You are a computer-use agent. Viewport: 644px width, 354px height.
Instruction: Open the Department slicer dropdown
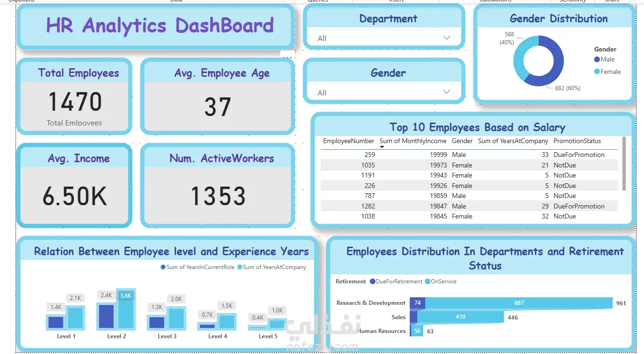click(384, 38)
